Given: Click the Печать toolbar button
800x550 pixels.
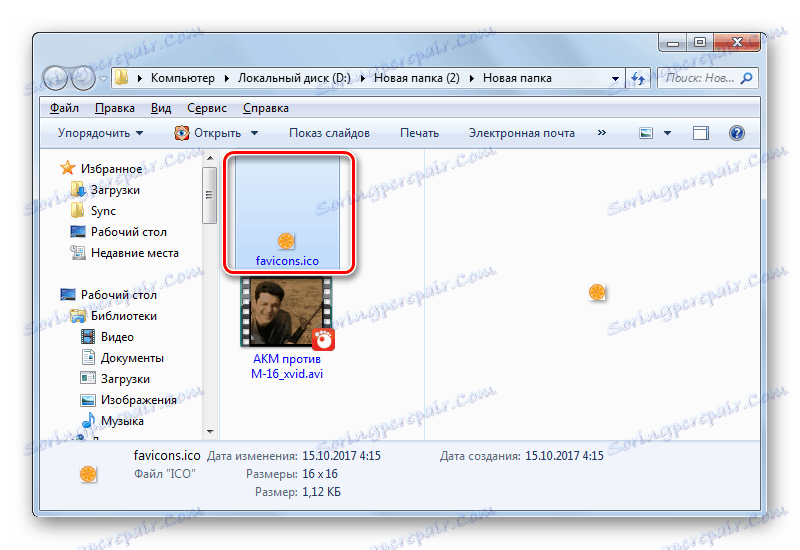Looking at the screenshot, I should (x=419, y=133).
